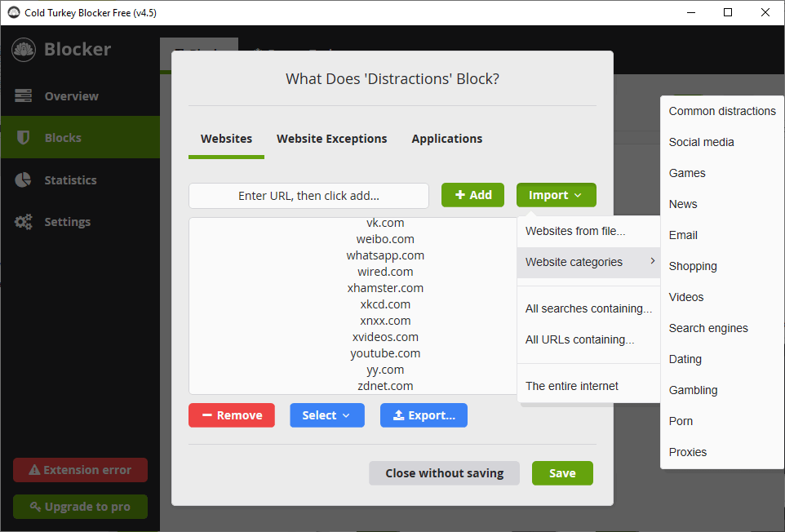Click the minus icon on Remove
This screenshot has width=785, height=532.
click(x=206, y=415)
